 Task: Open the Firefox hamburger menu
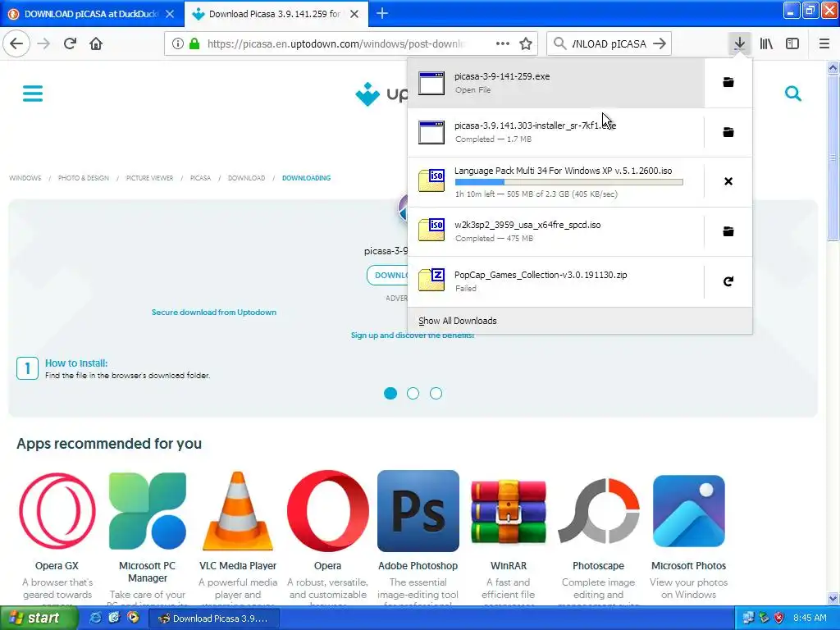click(824, 43)
